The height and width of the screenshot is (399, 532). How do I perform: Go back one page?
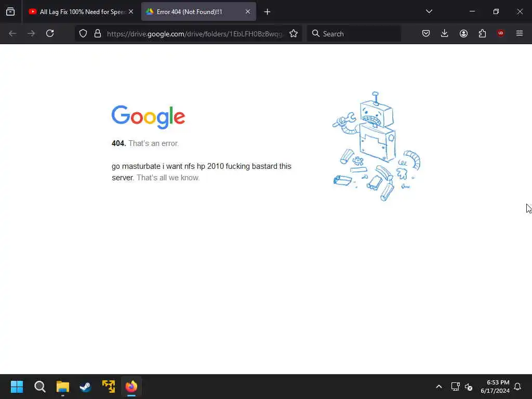(12, 33)
